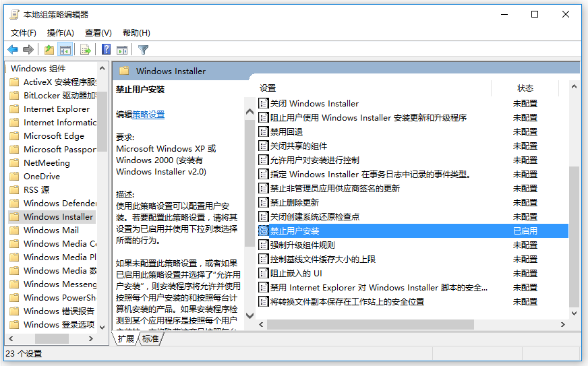
Task: Go up one level with folder icon
Action: click(49, 49)
